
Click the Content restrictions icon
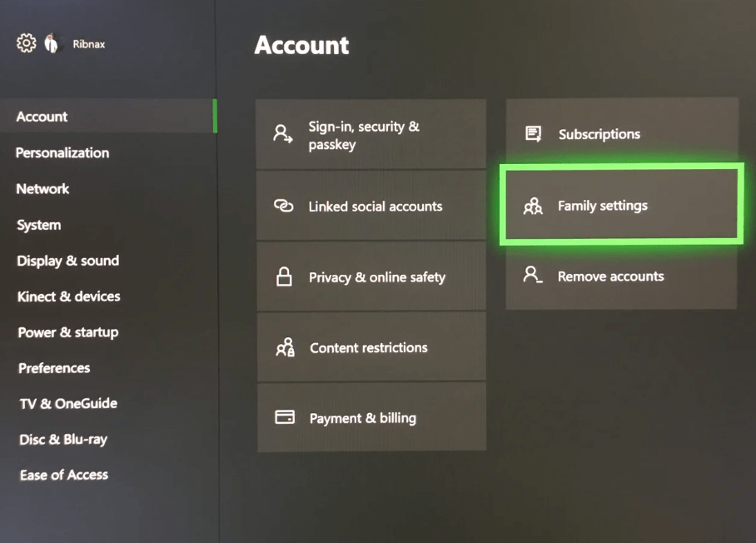coord(285,348)
